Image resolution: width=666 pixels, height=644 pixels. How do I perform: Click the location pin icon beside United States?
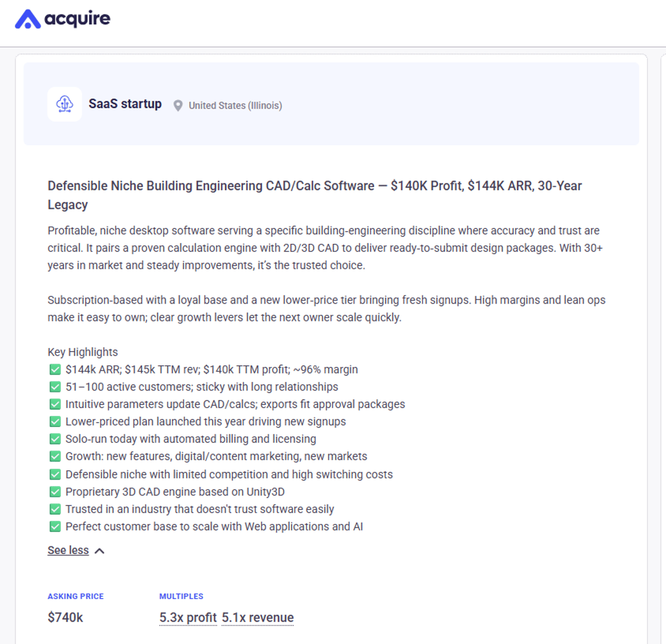pyautogui.click(x=178, y=105)
